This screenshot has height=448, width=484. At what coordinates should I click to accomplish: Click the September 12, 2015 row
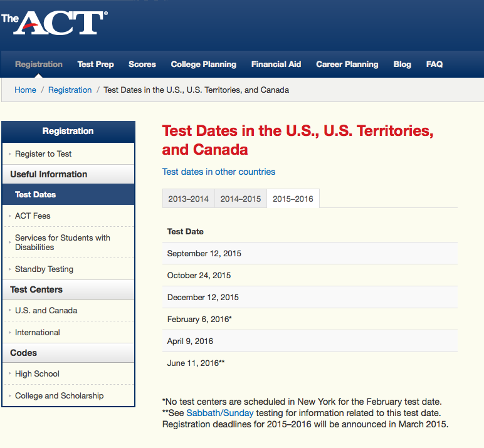[310, 253]
